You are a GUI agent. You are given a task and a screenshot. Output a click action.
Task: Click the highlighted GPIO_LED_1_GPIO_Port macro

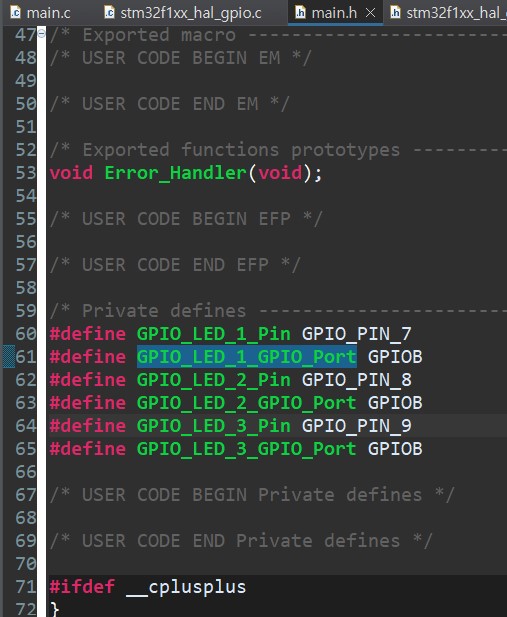tap(247, 357)
